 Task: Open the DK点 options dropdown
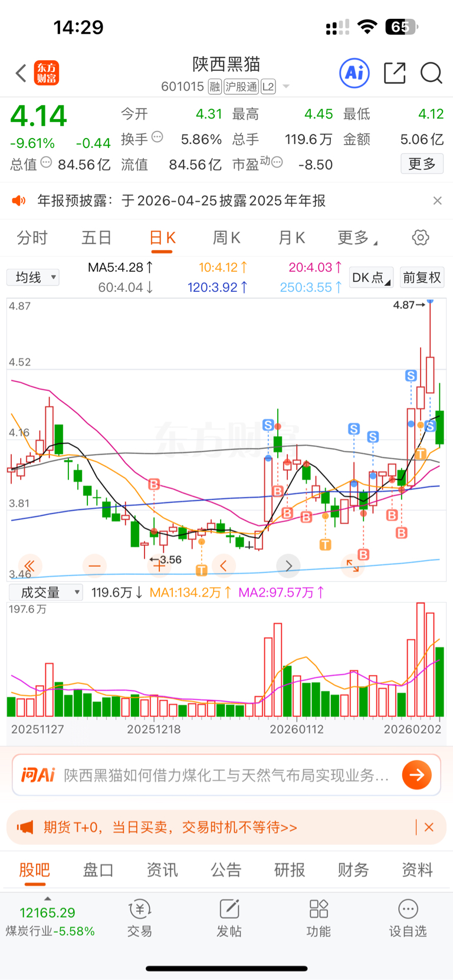coord(372,277)
